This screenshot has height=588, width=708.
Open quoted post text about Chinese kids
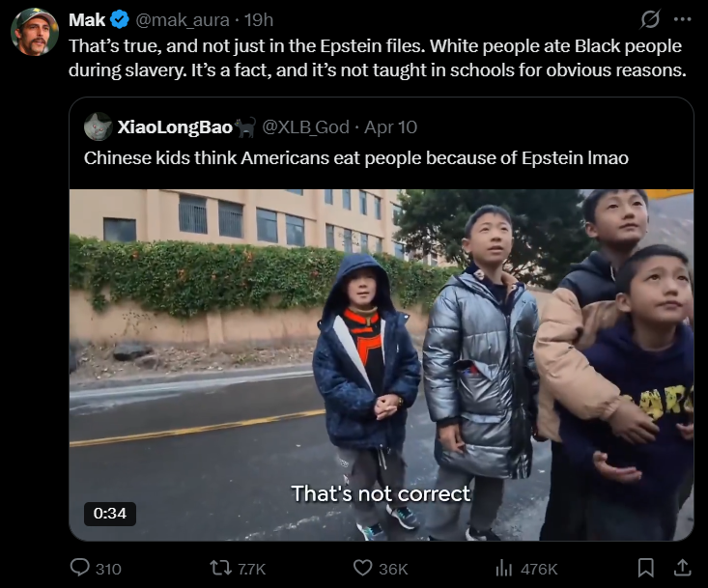tap(355, 158)
